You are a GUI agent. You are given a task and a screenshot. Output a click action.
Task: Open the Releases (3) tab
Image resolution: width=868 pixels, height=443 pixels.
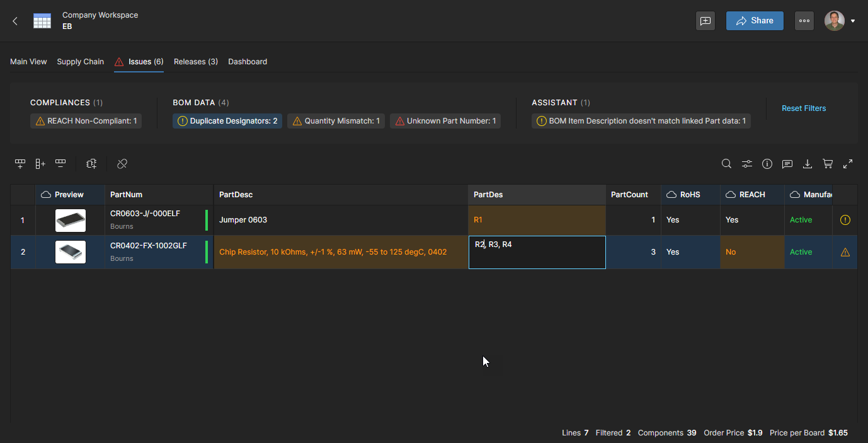pos(195,62)
